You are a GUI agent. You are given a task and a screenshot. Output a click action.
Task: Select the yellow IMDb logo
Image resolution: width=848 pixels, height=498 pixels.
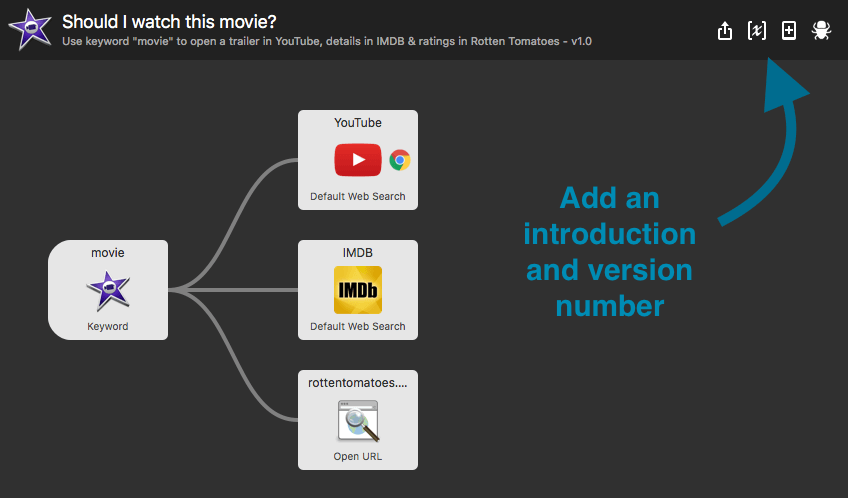click(x=358, y=290)
